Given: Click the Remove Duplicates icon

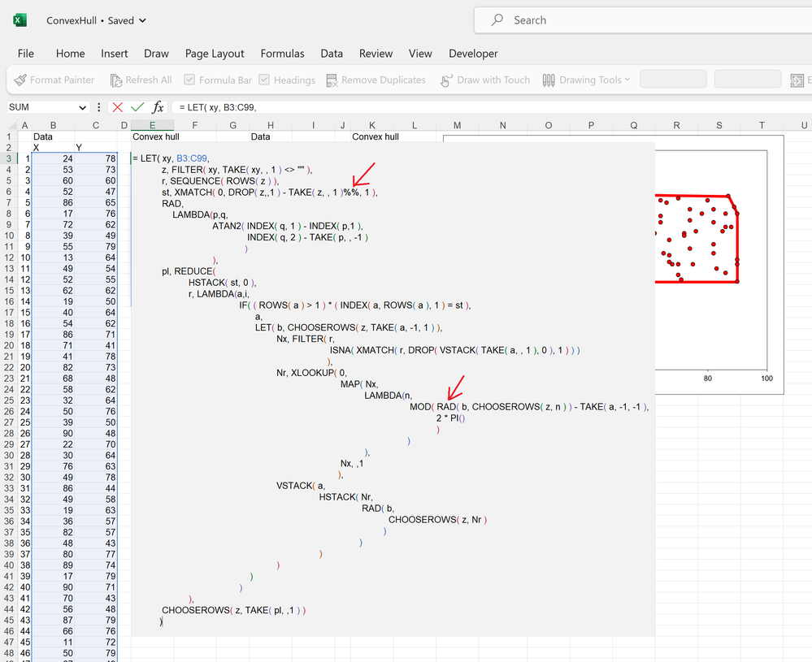Looking at the screenshot, I should pyautogui.click(x=332, y=80).
